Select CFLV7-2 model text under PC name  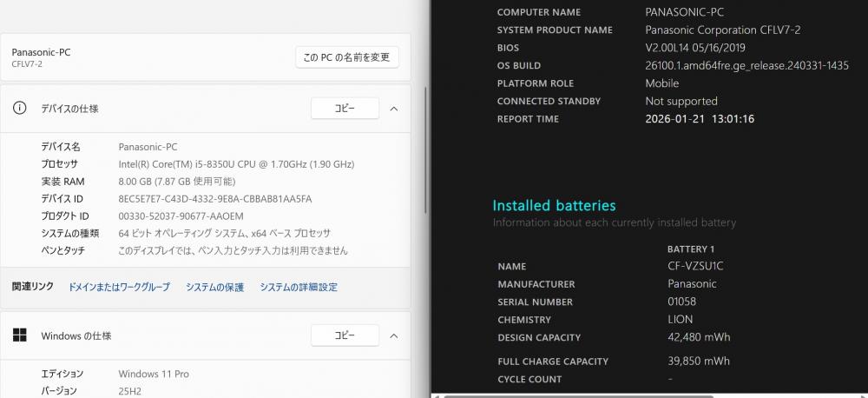click(x=27, y=63)
